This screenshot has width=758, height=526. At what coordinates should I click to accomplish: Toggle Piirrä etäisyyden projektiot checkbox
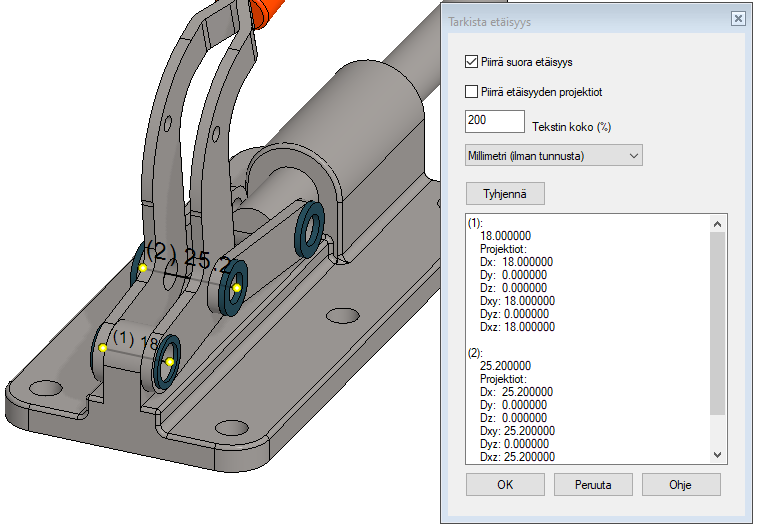473,92
